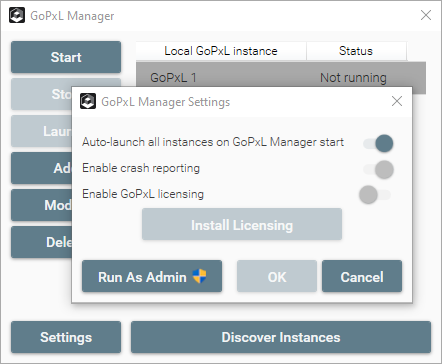
Task: Confirm settings with the OK button
Action: pyautogui.click(x=277, y=276)
